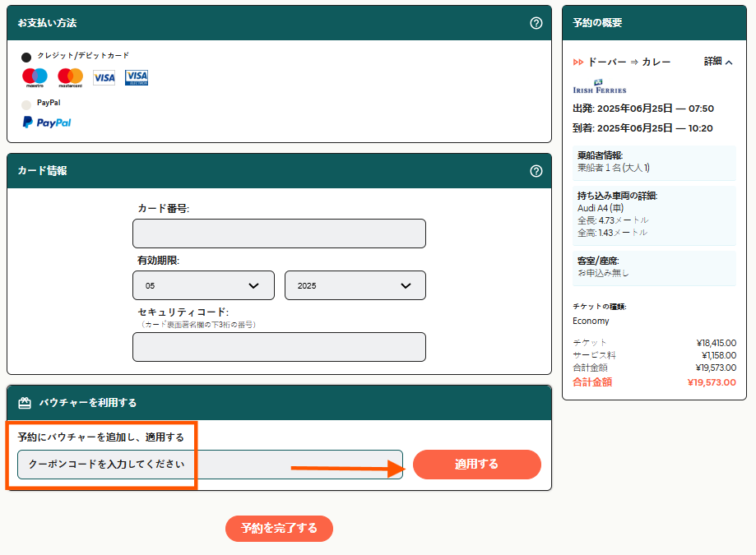Click the Visa Electron card logo
Viewport: 756px width, 555px height.
137,78
